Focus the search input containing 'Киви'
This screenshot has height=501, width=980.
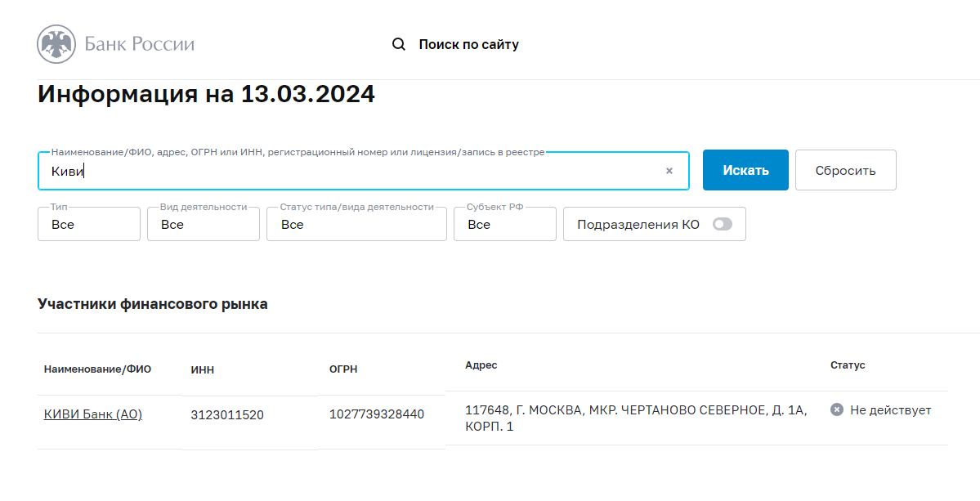tap(351, 171)
